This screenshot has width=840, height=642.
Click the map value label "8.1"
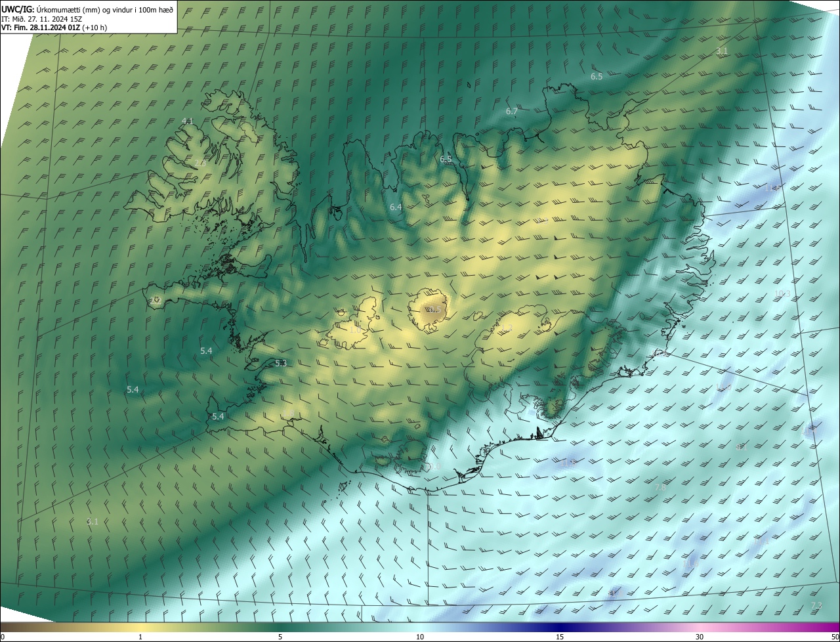(x=742, y=446)
